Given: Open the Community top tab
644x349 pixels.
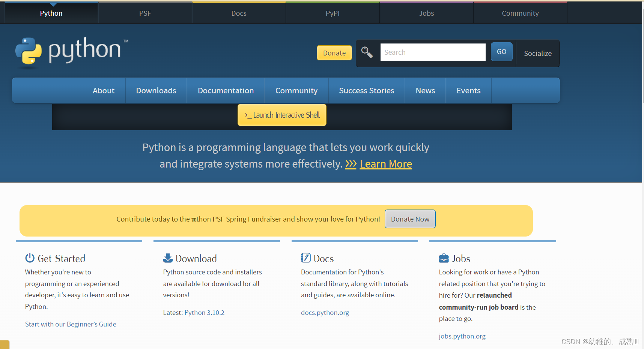Looking at the screenshot, I should 521,13.
